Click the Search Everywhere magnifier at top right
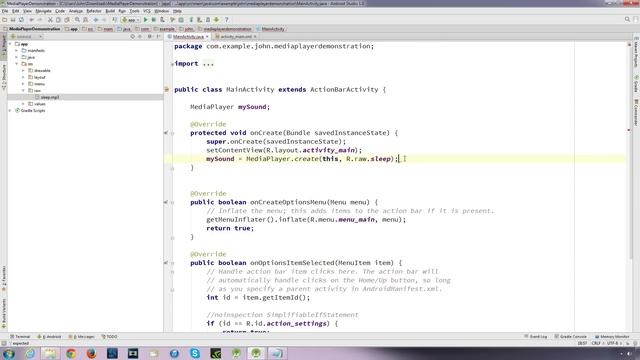 click(x=627, y=20)
